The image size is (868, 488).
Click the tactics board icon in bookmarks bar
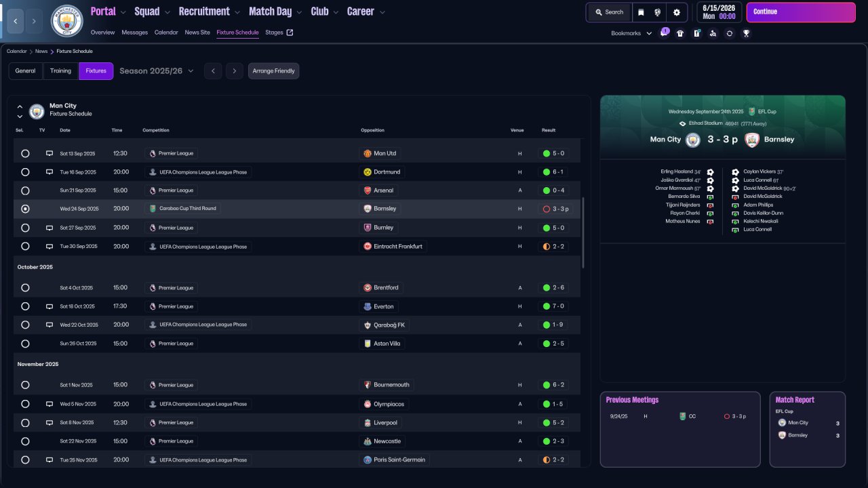(x=696, y=33)
